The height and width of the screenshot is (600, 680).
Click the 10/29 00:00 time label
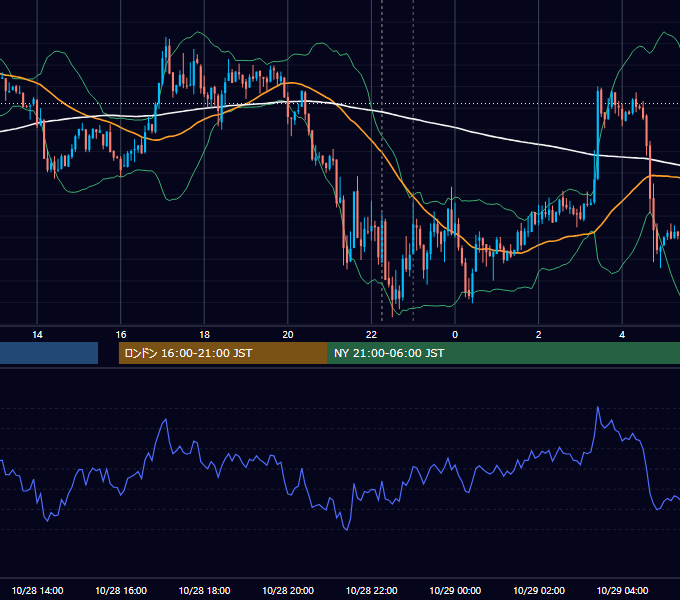point(455,590)
